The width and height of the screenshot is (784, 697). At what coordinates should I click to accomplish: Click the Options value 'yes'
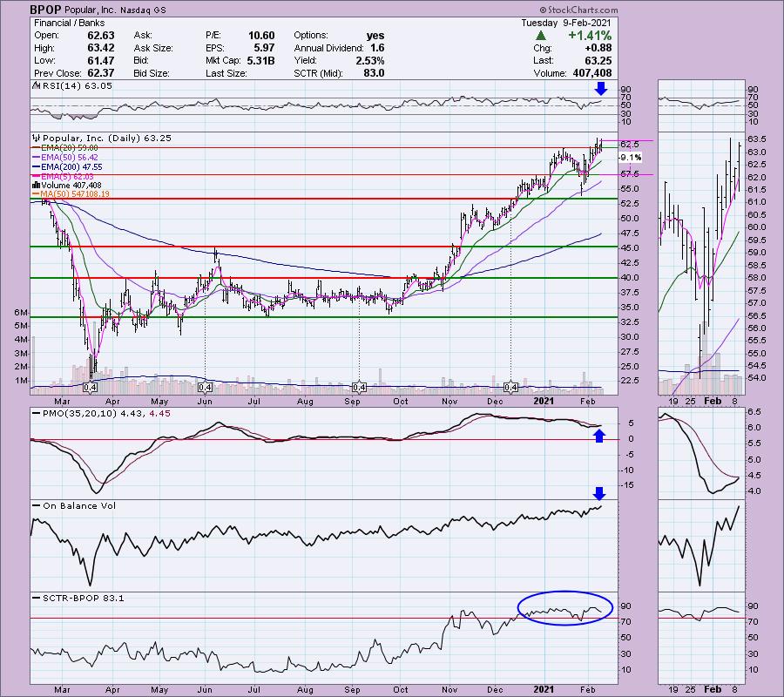[375, 36]
